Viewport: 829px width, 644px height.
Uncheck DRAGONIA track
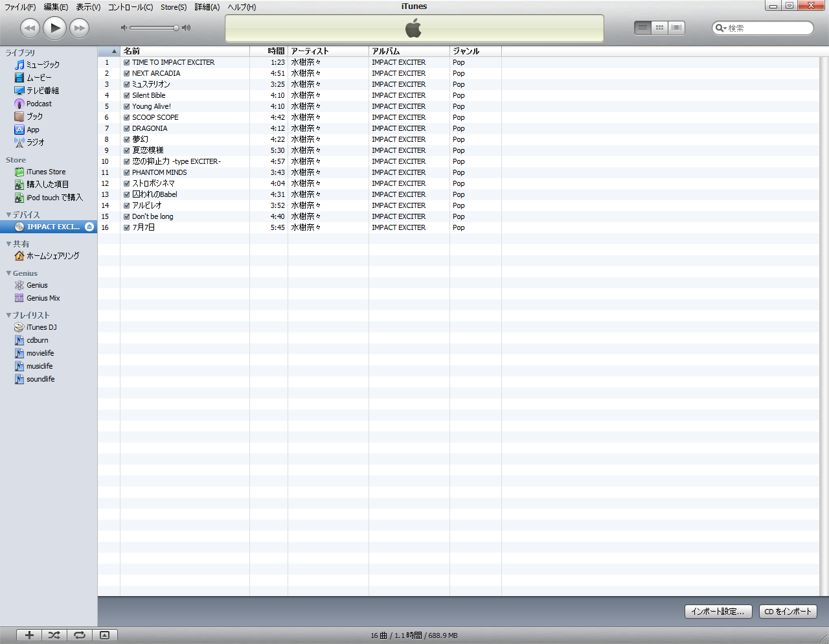(x=126, y=129)
